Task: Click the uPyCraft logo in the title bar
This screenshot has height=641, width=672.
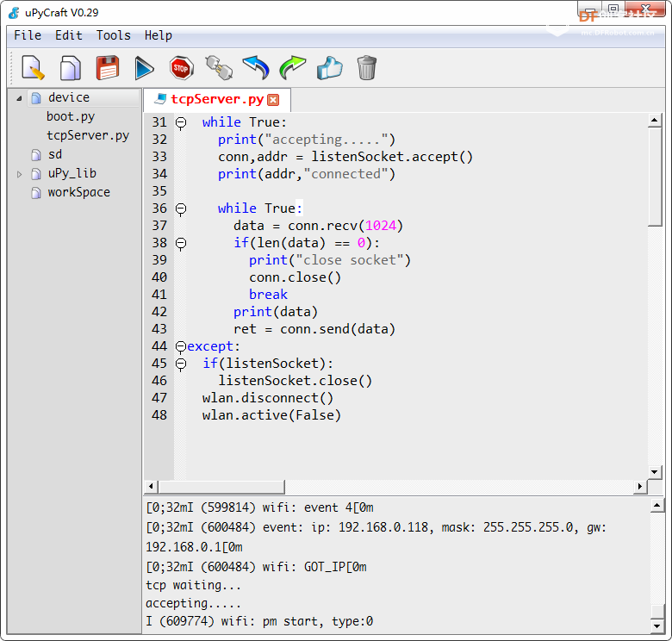Action: pos(14,13)
